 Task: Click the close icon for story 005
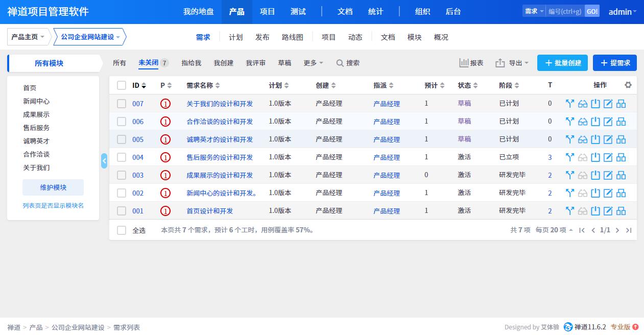pos(595,139)
